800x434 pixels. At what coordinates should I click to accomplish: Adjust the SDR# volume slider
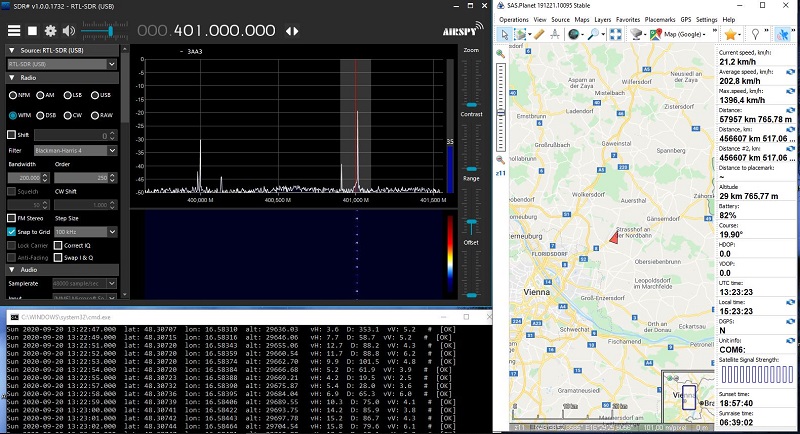click(x=110, y=32)
